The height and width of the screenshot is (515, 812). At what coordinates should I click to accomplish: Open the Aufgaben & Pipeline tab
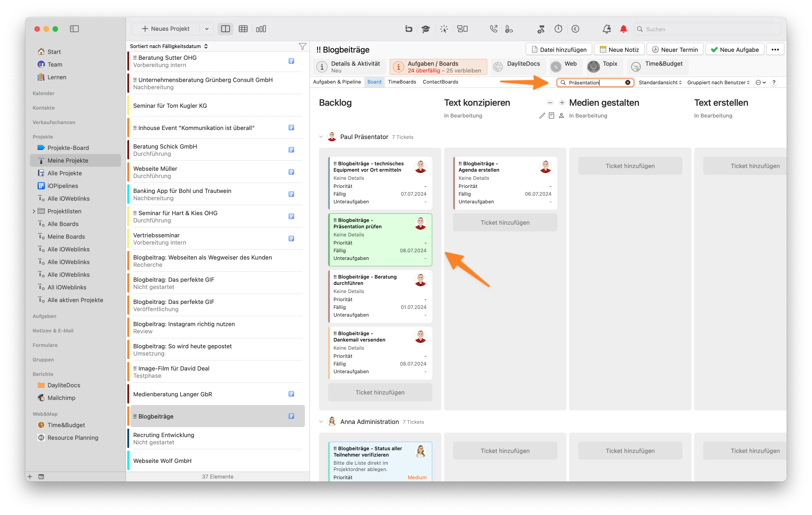point(337,82)
